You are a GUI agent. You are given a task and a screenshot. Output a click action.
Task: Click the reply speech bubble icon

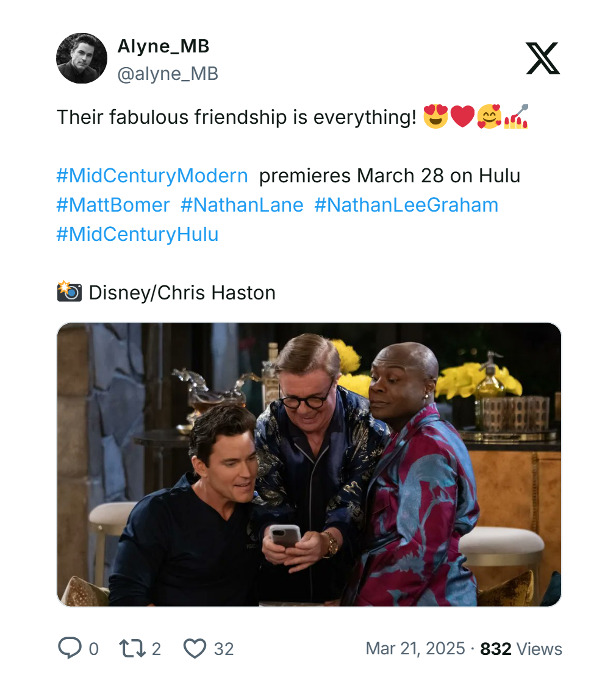click(x=68, y=648)
